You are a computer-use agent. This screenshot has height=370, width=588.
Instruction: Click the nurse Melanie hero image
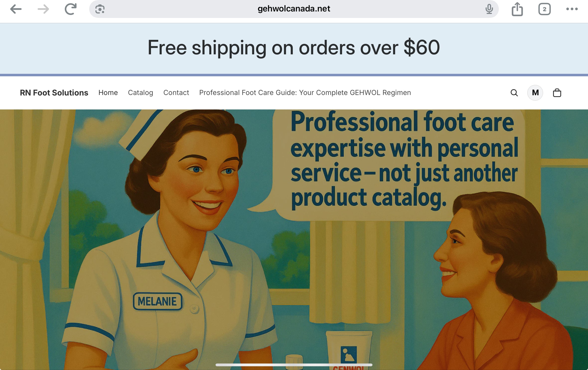point(294,240)
